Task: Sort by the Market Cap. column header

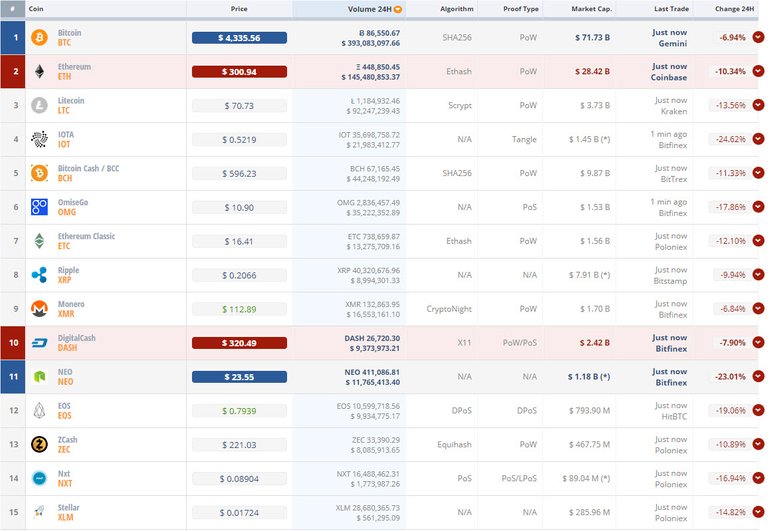Action: (592, 9)
